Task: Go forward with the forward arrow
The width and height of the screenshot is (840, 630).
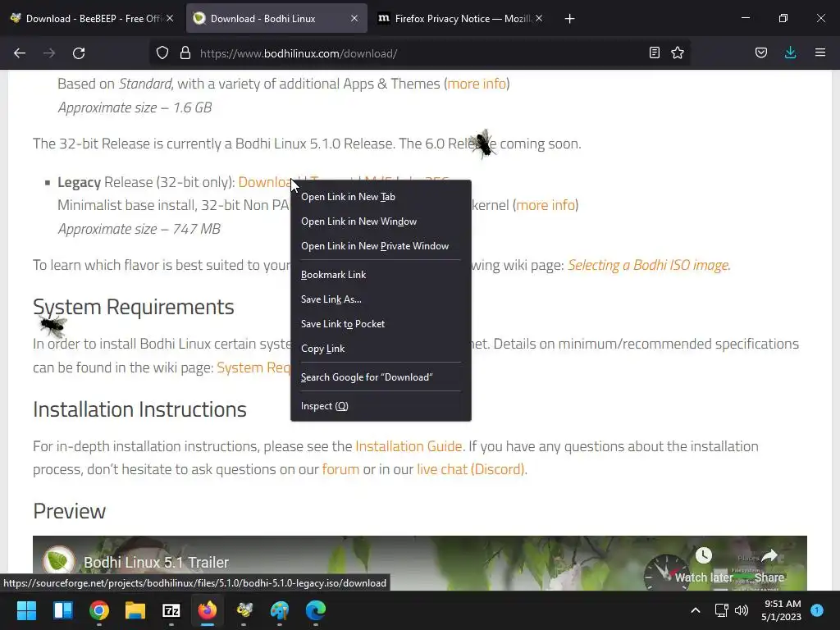Action: click(x=49, y=53)
